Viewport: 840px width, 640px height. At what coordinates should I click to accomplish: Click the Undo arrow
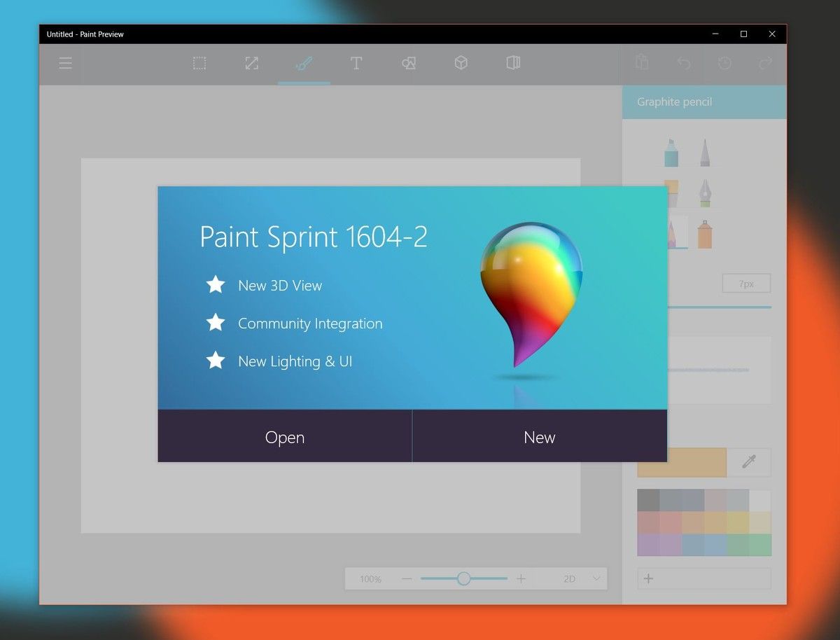tap(683, 63)
